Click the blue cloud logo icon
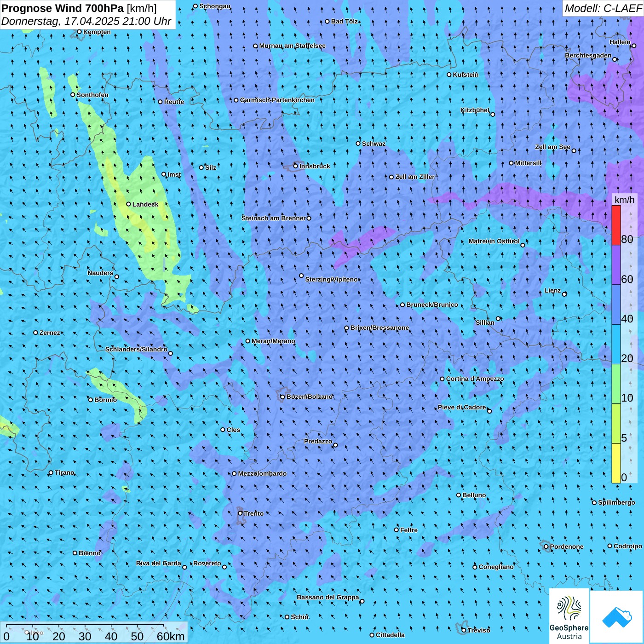The width and height of the screenshot is (644, 644). click(616, 617)
